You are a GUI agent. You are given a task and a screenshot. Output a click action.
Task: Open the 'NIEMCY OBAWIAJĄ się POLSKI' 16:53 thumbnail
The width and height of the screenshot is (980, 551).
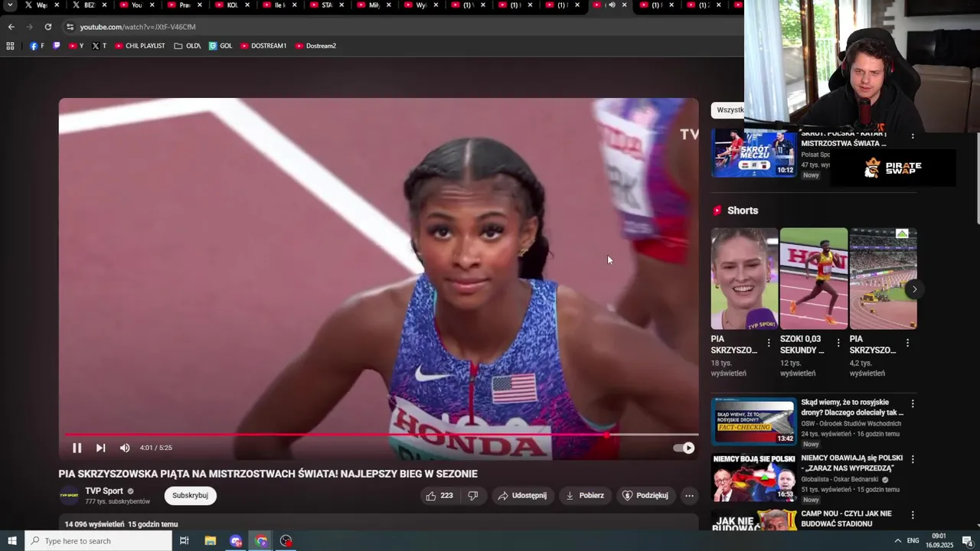click(x=754, y=478)
